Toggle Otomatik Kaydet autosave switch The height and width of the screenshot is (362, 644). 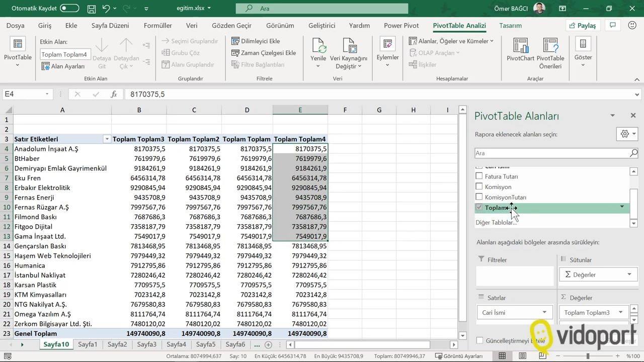point(69,8)
